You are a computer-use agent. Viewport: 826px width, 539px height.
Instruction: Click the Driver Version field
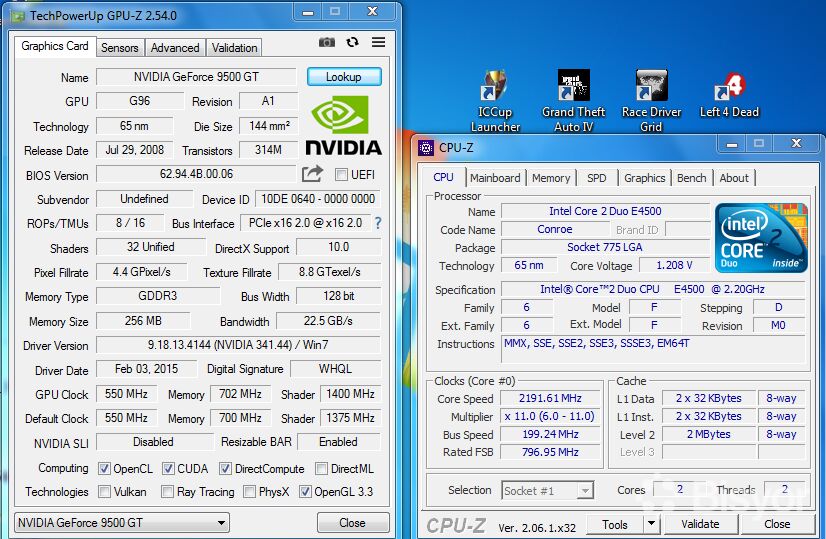238,345
